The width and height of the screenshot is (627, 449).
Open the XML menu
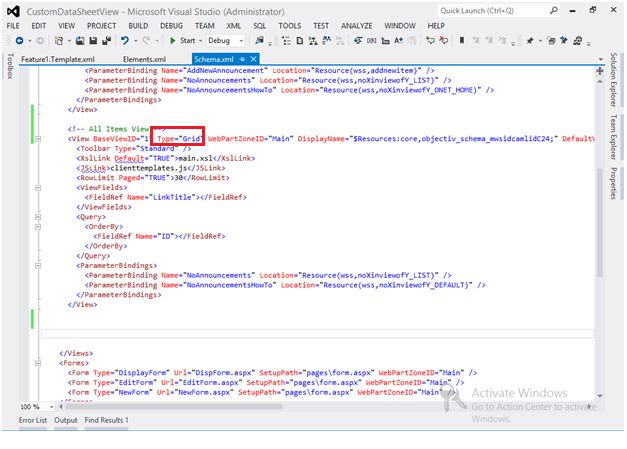coord(234,26)
